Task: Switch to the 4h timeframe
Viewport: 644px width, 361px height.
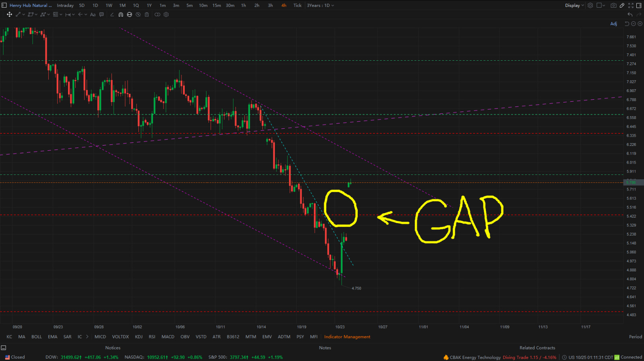Action: tap(284, 5)
